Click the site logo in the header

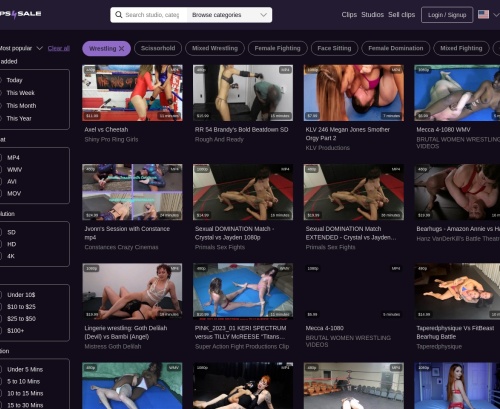click(21, 14)
